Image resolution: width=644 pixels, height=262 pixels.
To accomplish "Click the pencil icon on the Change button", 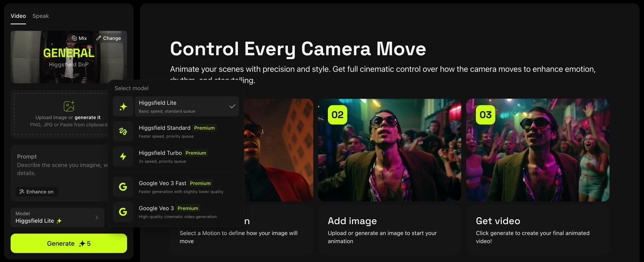I will tap(99, 38).
